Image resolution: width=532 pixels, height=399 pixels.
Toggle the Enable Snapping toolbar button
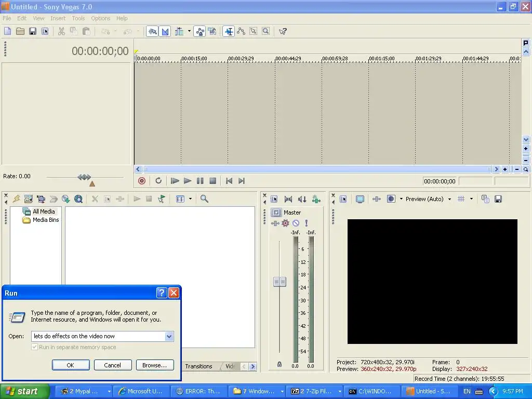pos(152,32)
